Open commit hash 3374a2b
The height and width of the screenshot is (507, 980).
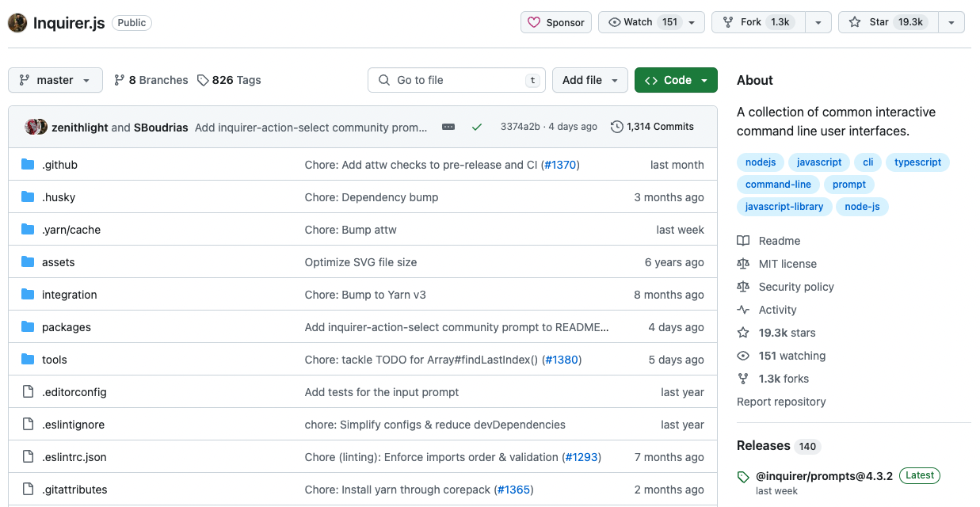pyautogui.click(x=520, y=127)
